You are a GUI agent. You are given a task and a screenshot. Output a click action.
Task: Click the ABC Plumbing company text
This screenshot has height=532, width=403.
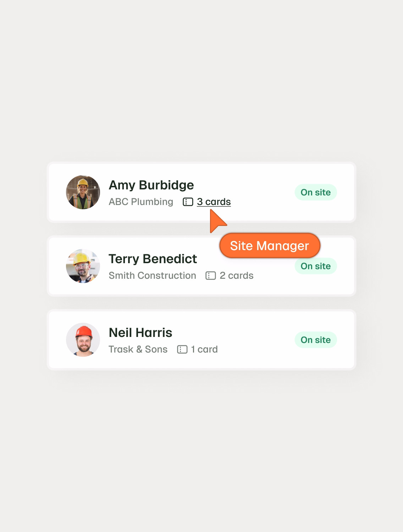[x=141, y=202]
